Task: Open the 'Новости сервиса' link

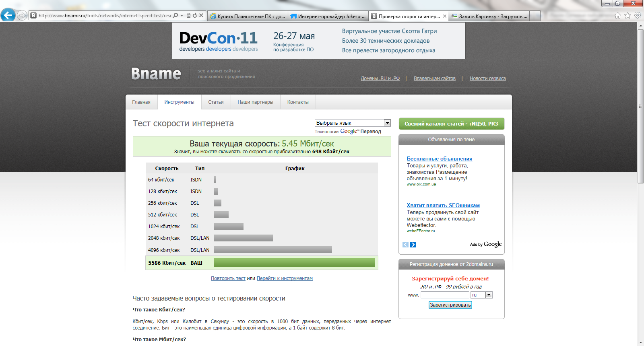Action: 488,78
